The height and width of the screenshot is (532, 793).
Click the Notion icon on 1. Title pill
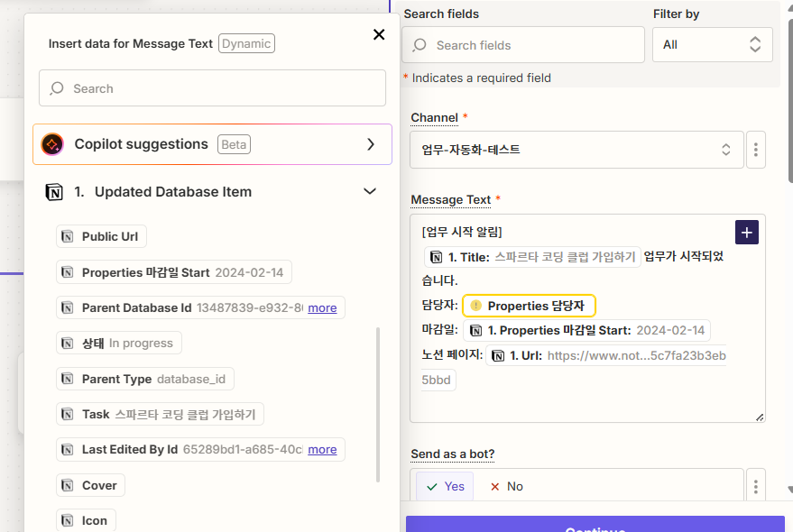[437, 257]
